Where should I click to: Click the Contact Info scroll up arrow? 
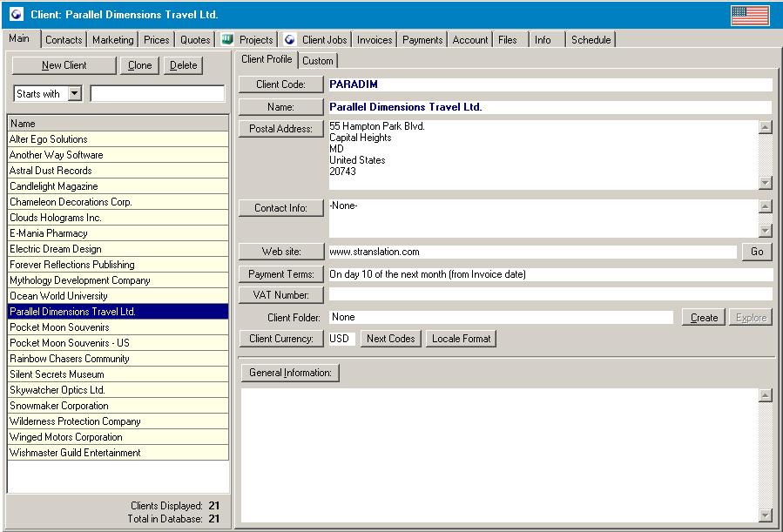pos(766,205)
